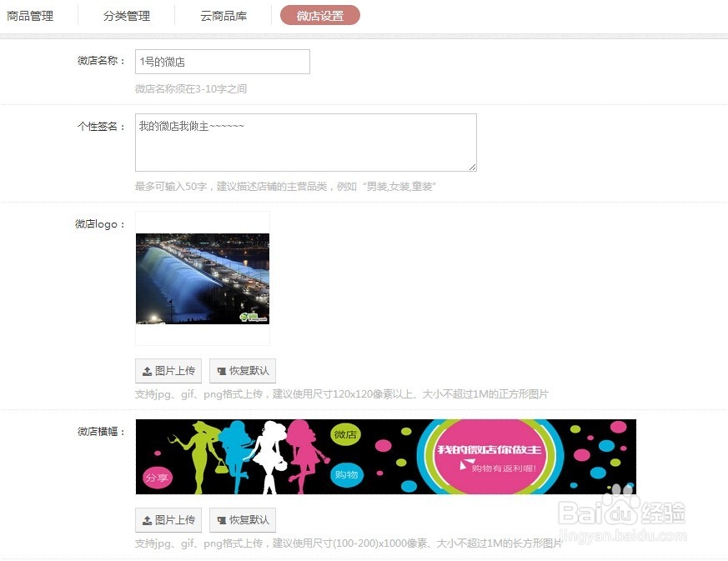Image resolution: width=728 pixels, height=561 pixels.
Task: Click 恢复默认 beneath the 微店横幅 image
Action: [x=243, y=519]
